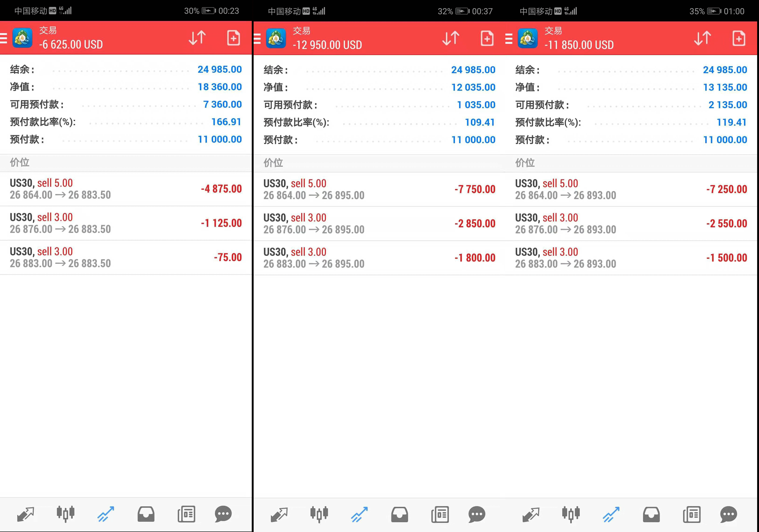Select US30 sell 5.00 position losing -4 875.00
Viewport: 759px width, 532px height.
[x=126, y=189]
